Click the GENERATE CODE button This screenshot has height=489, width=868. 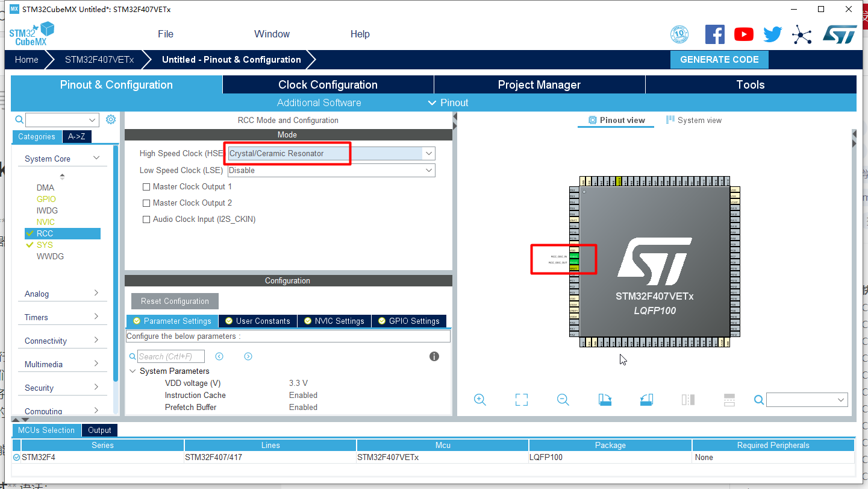719,60
